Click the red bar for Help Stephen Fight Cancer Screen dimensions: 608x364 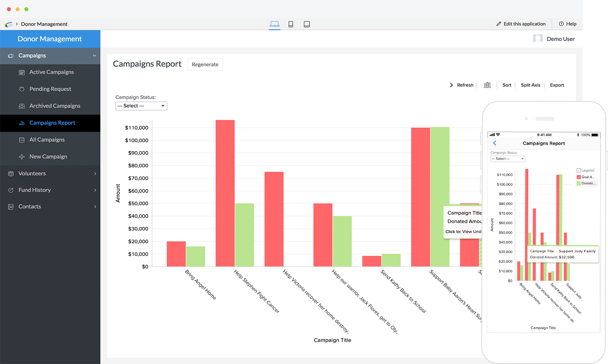[225, 193]
